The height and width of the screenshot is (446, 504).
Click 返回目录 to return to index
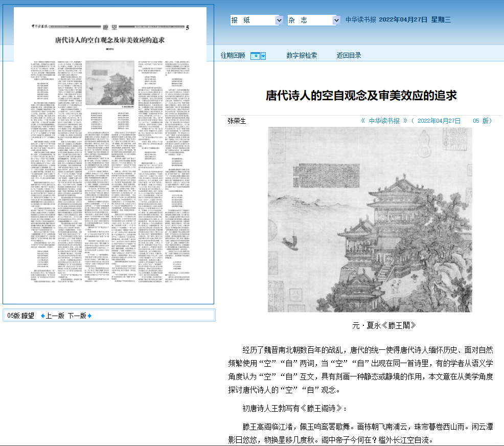[x=349, y=55]
